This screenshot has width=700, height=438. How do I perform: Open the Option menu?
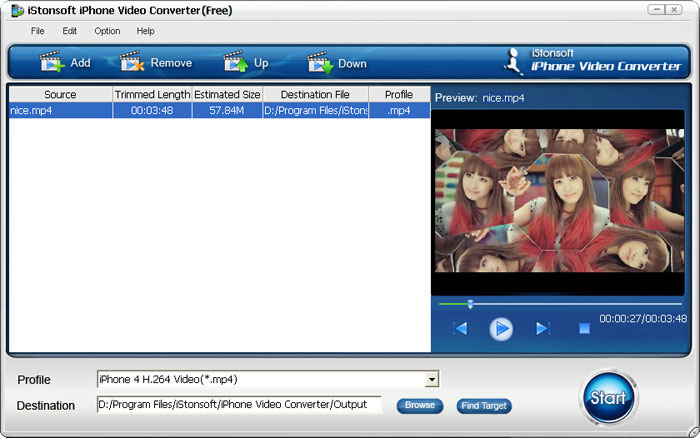(107, 31)
